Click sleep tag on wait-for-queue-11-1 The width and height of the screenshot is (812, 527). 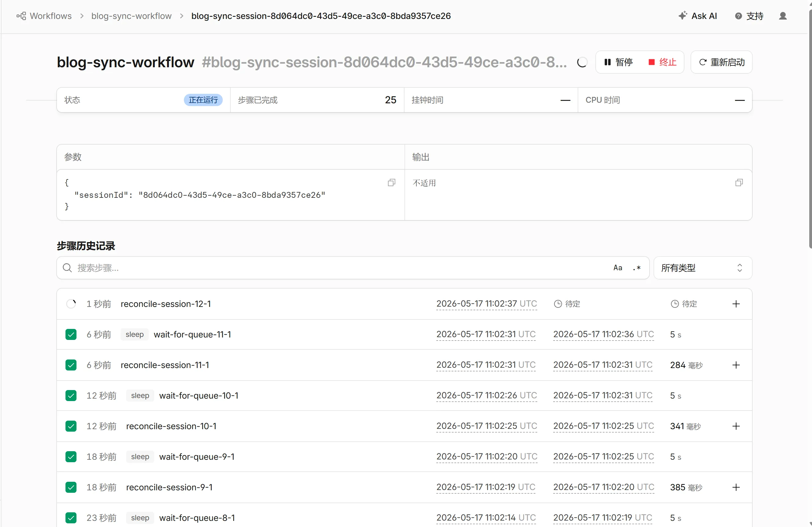coord(134,334)
